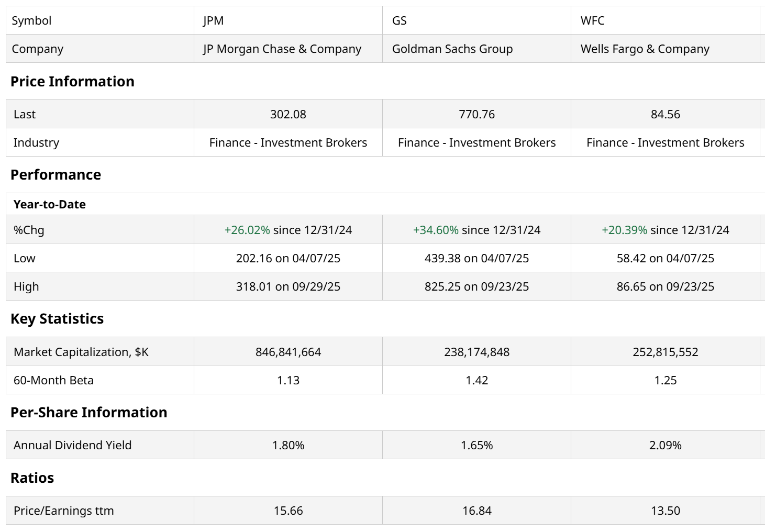Screen dimensions: 765x532
Task: Click GS Price/Earnings value 16.84
Action: click(476, 511)
